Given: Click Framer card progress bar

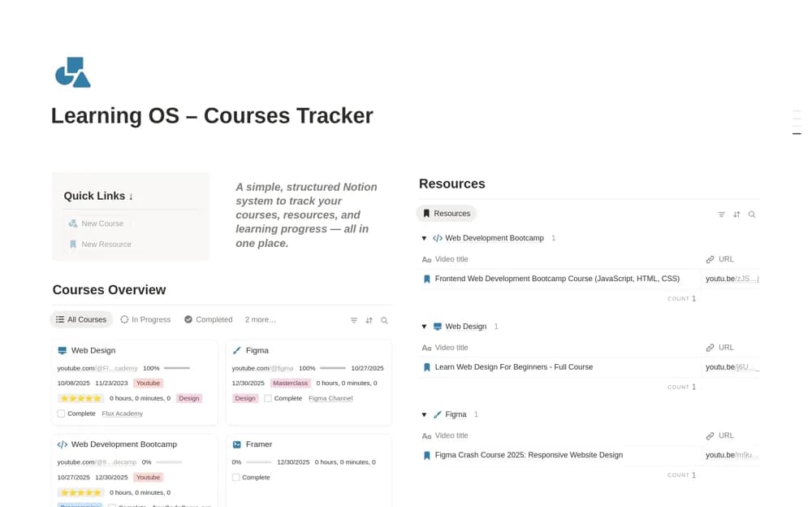Looking at the screenshot, I should pos(259,461).
